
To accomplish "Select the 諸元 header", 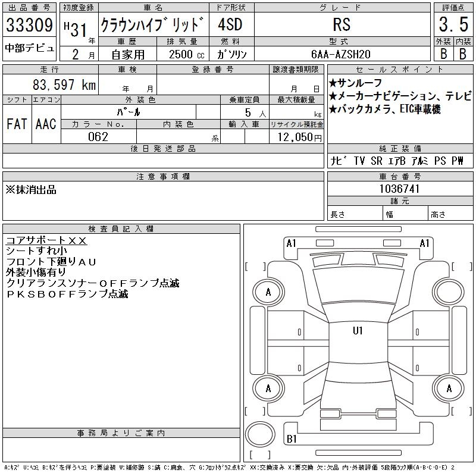I will pyautogui.click(x=400, y=201).
